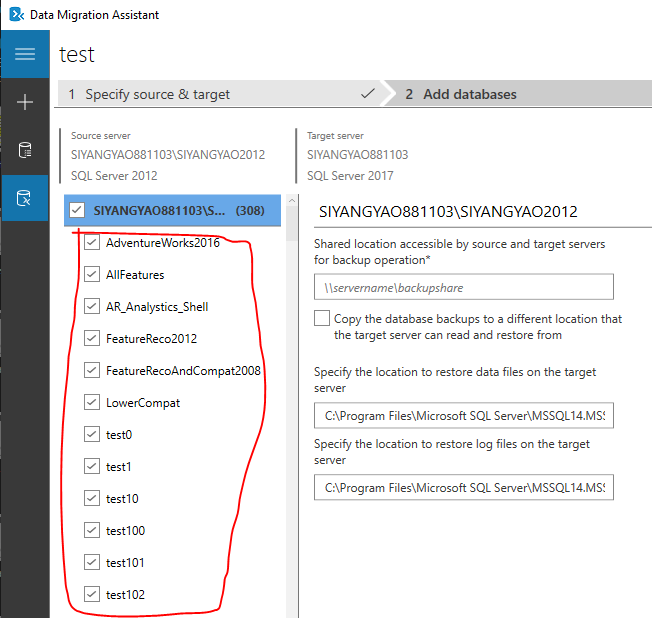This screenshot has height=618, width=652.
Task: Click the target server version SQL Server 2017
Action: [x=350, y=176]
